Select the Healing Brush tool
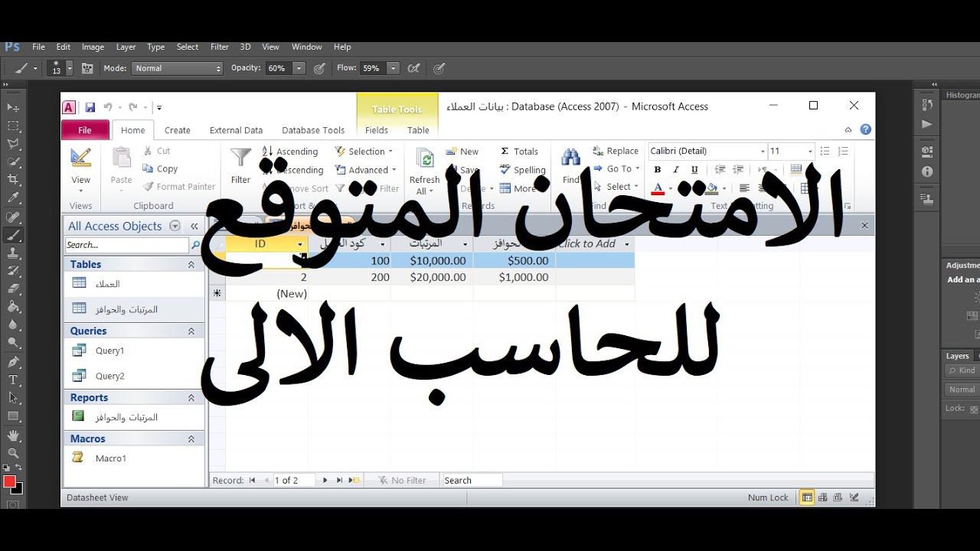The image size is (980, 551). [13, 217]
